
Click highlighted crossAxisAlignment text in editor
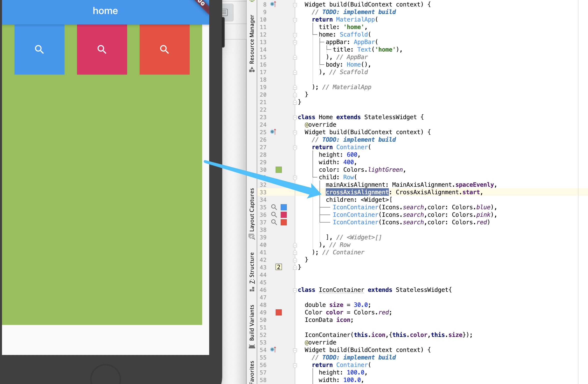tap(357, 192)
